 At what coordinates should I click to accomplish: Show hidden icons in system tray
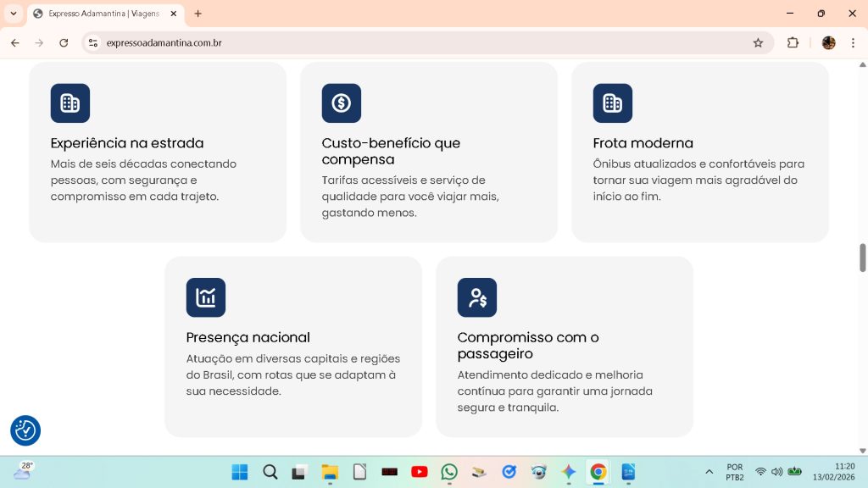pyautogui.click(x=709, y=472)
